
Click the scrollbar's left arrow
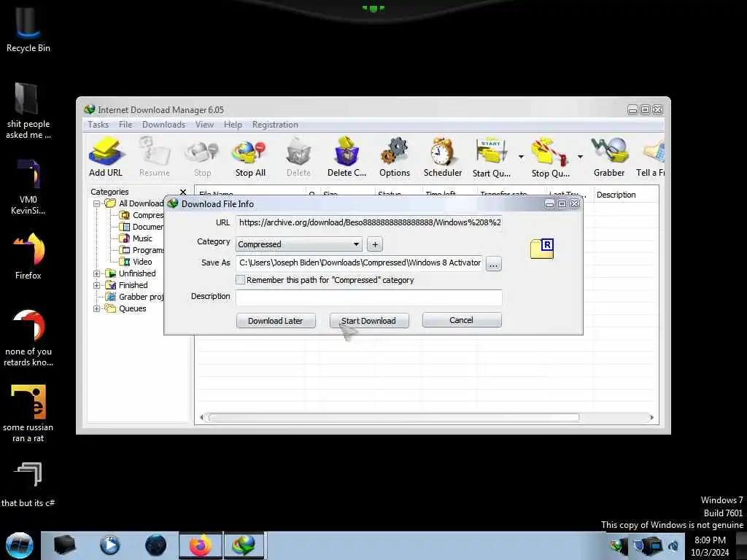201,418
